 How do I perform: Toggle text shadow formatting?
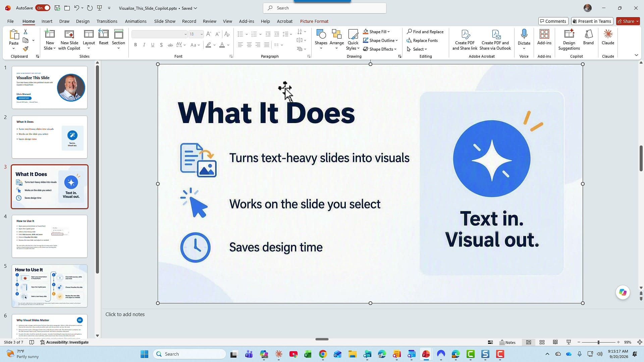(161, 45)
